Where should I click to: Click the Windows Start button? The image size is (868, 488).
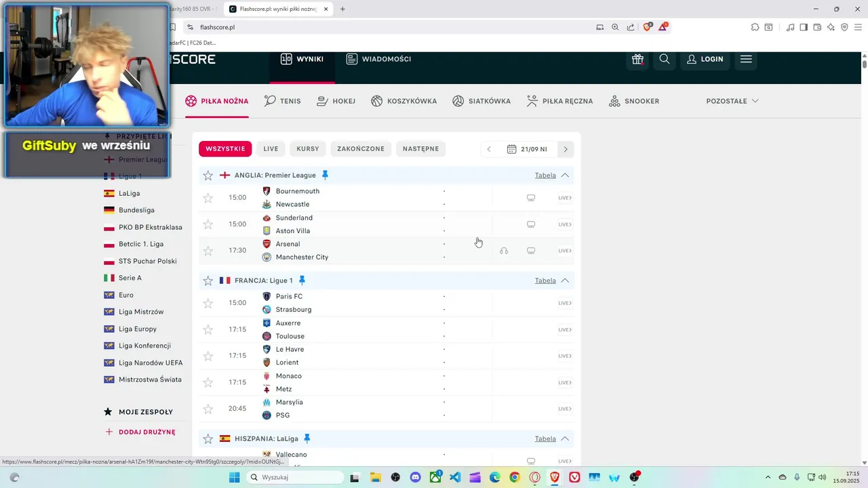tap(234, 477)
